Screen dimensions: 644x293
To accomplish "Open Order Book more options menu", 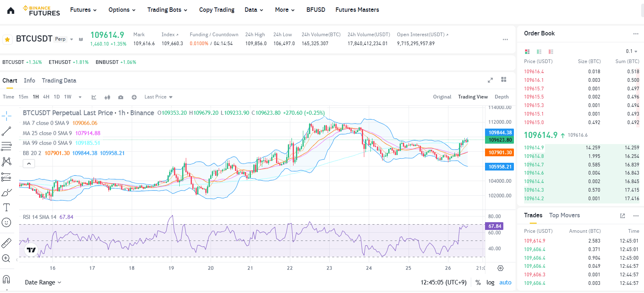I will click(636, 34).
